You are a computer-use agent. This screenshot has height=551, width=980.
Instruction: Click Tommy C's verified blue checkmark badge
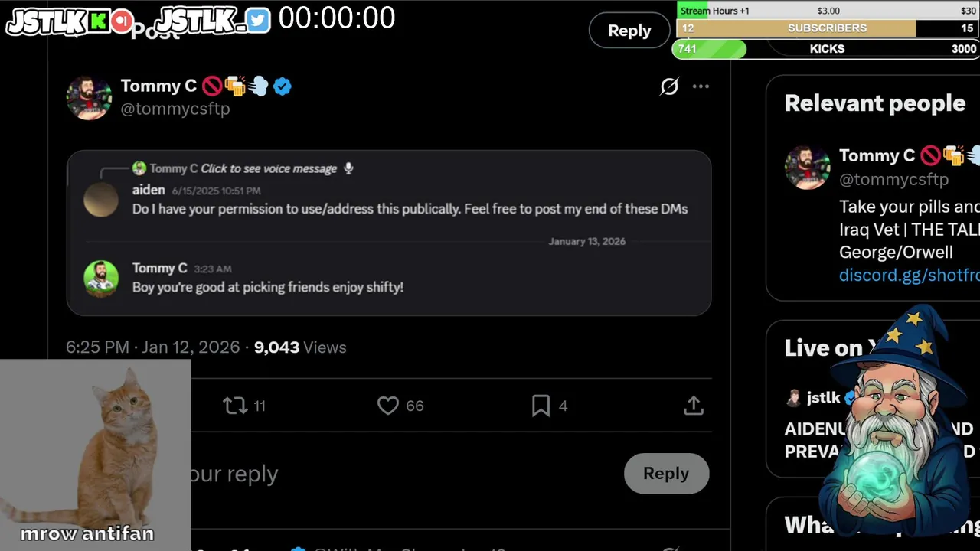283,86
